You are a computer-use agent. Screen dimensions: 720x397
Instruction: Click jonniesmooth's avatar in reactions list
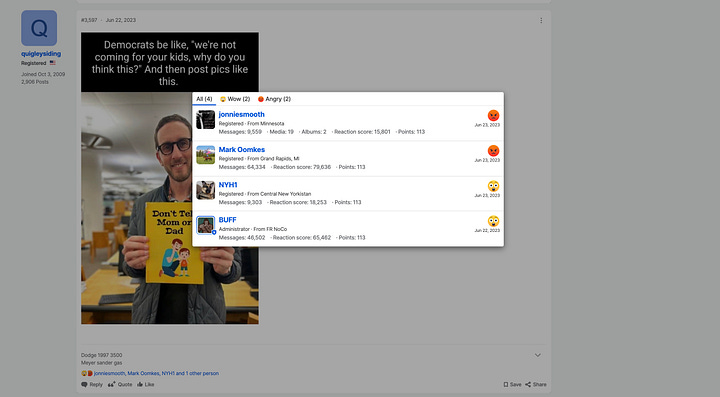(x=205, y=120)
